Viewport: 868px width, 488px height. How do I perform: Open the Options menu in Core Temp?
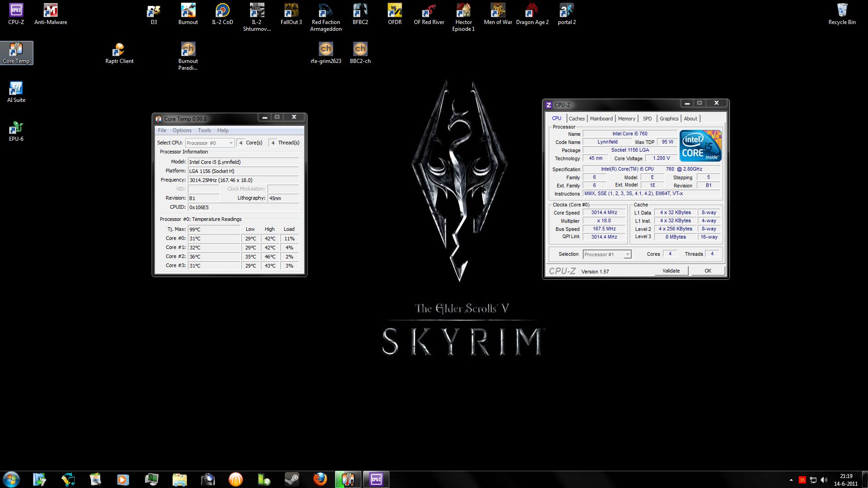coord(182,130)
